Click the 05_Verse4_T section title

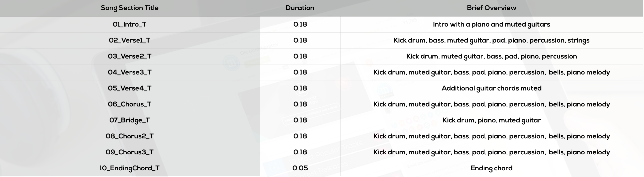click(x=129, y=88)
